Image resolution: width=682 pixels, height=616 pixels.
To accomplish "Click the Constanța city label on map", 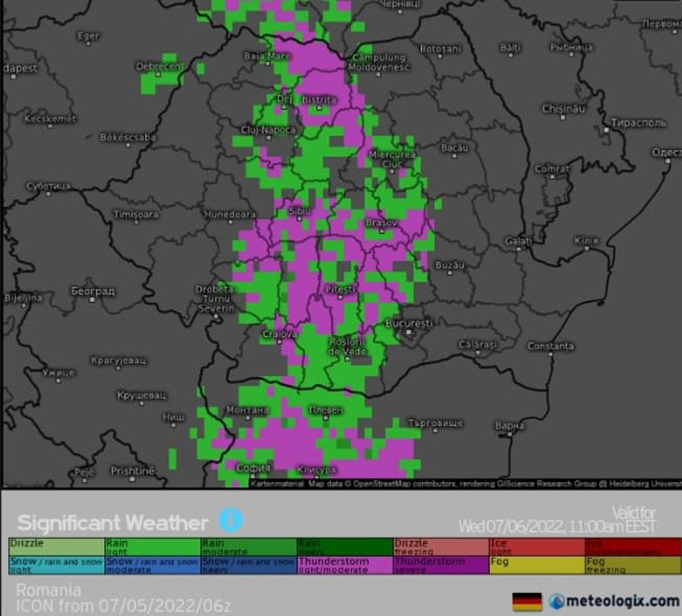I will (551, 346).
